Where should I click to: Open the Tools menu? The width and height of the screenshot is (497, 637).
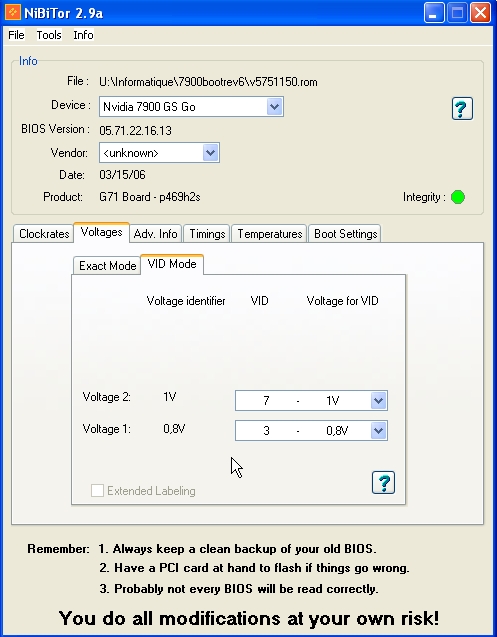pos(49,35)
